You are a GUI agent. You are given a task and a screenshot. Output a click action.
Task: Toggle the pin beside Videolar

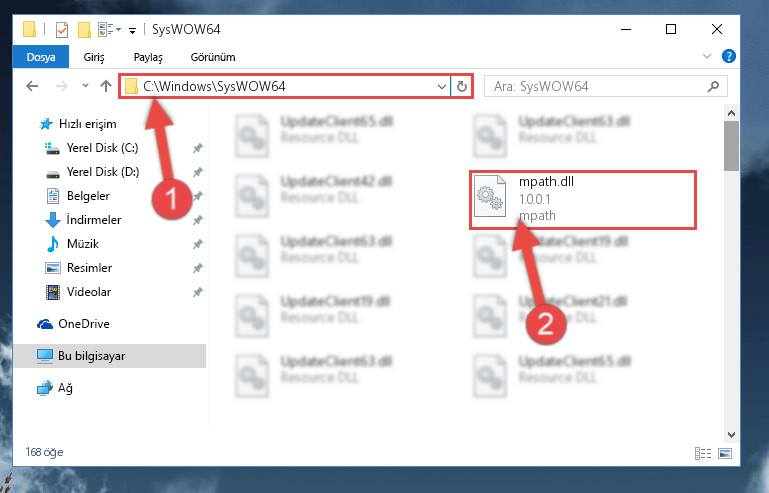click(x=198, y=292)
